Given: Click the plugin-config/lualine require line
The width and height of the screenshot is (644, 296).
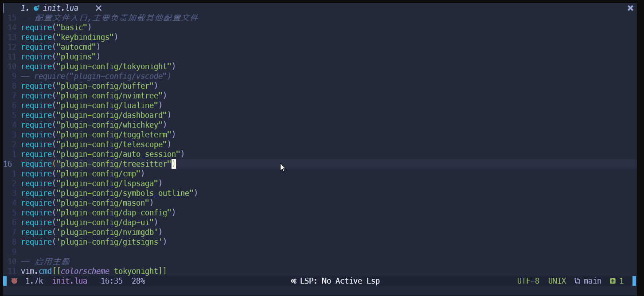Looking at the screenshot, I should pos(92,105).
